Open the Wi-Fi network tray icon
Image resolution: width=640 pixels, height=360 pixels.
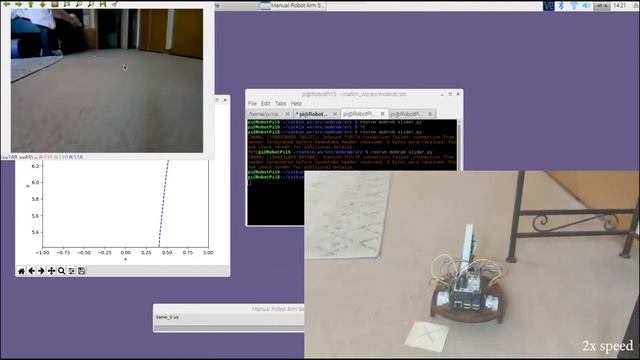(x=574, y=5)
